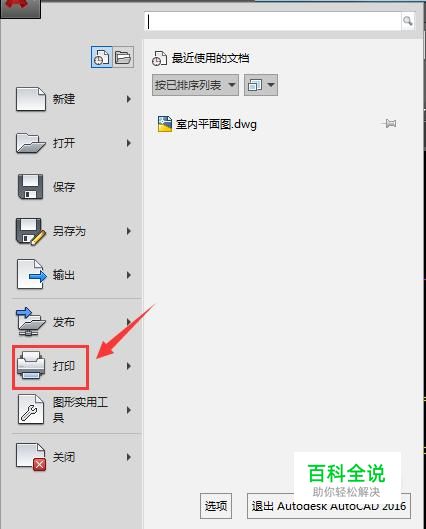Pin 室内平面图.dwg to the recent list

(389, 123)
